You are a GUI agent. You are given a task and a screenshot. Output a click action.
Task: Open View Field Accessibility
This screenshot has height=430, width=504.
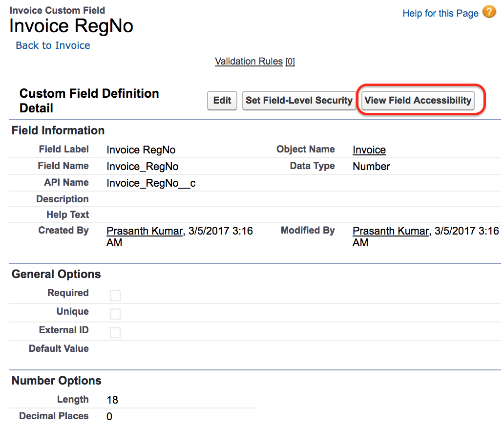coord(418,100)
